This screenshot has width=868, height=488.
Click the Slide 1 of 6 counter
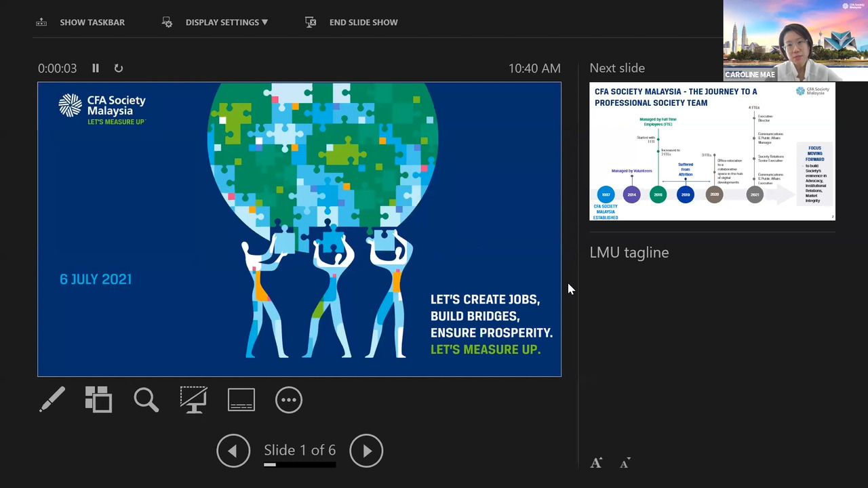pos(300,450)
